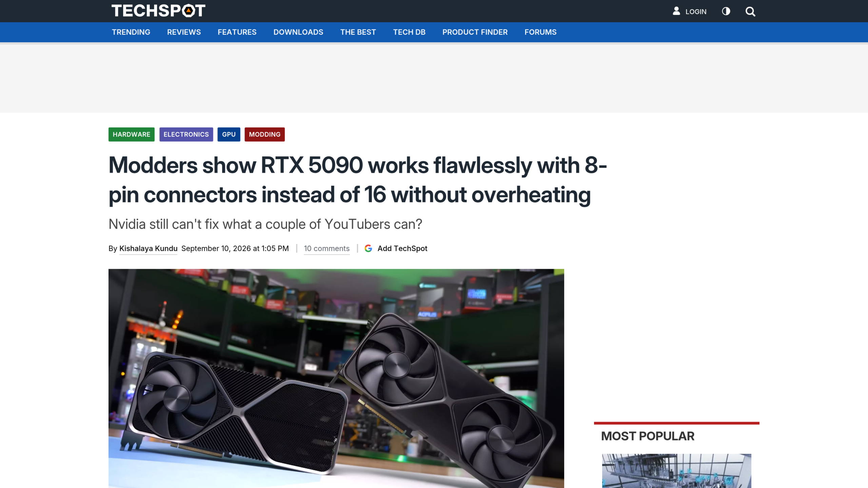Open the Most Popular article thumbnail
Screen dimensions: 868x488
tap(676, 471)
